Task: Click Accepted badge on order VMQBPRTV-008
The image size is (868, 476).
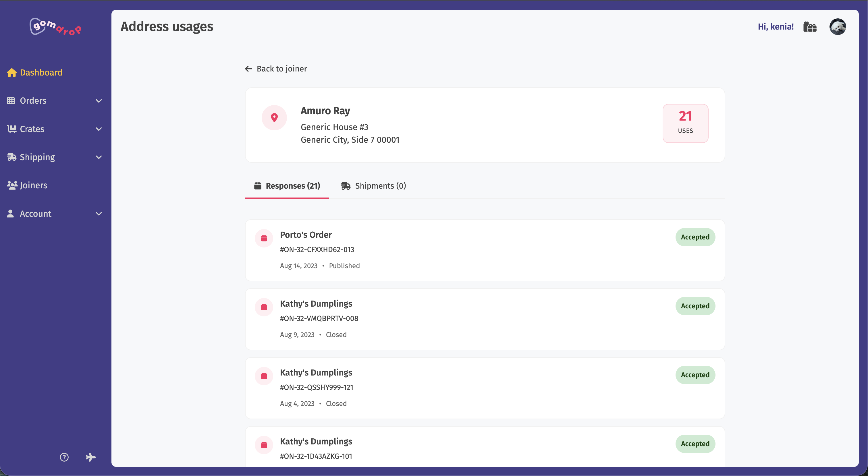Action: pyautogui.click(x=695, y=306)
